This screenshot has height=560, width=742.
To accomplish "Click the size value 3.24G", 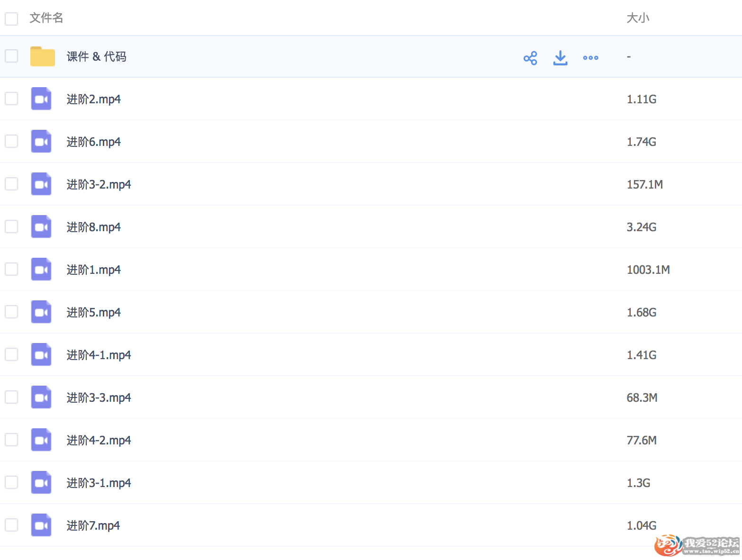I will 642,227.
